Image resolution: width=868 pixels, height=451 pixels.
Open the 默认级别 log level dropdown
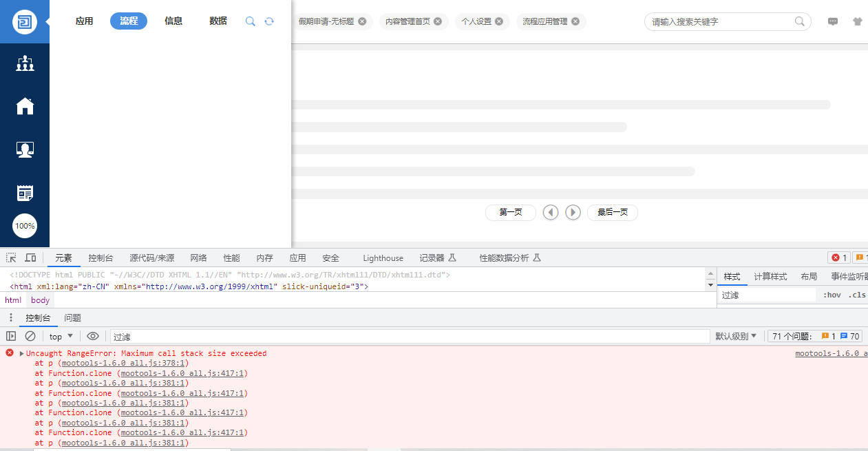[736, 336]
